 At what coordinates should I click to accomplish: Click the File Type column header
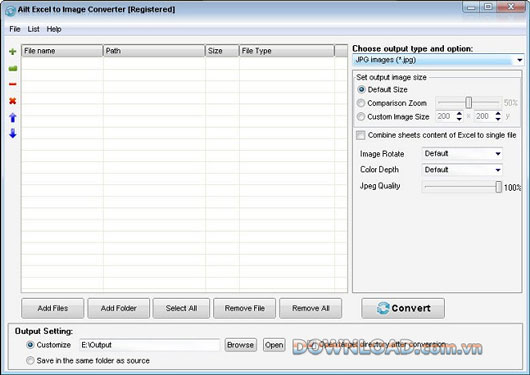pos(287,51)
